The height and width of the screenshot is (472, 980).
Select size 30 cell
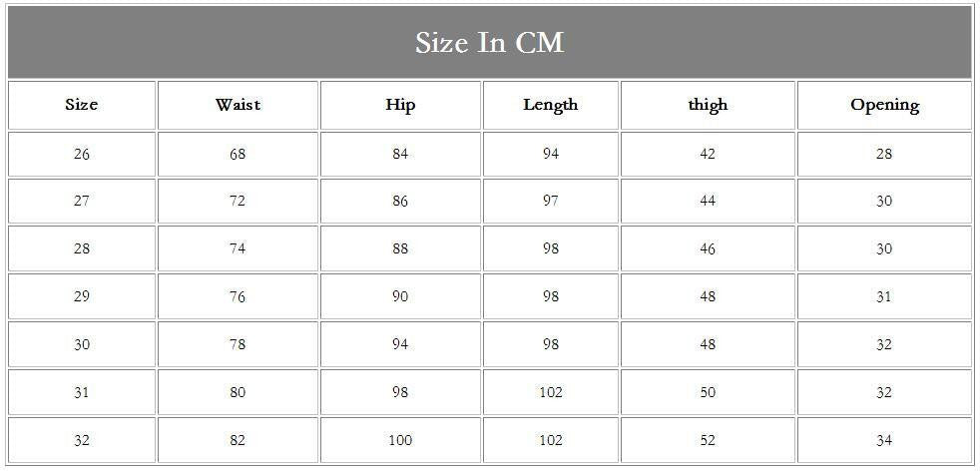pos(82,344)
